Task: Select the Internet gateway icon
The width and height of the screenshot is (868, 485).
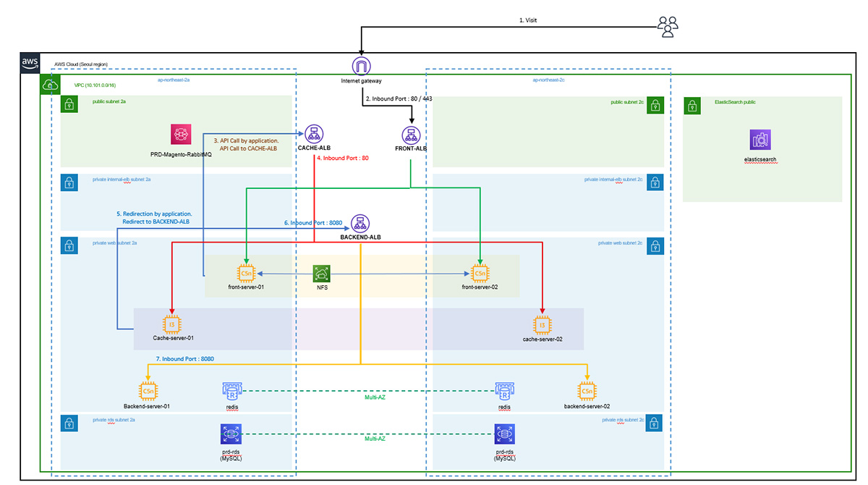Action: click(360, 66)
